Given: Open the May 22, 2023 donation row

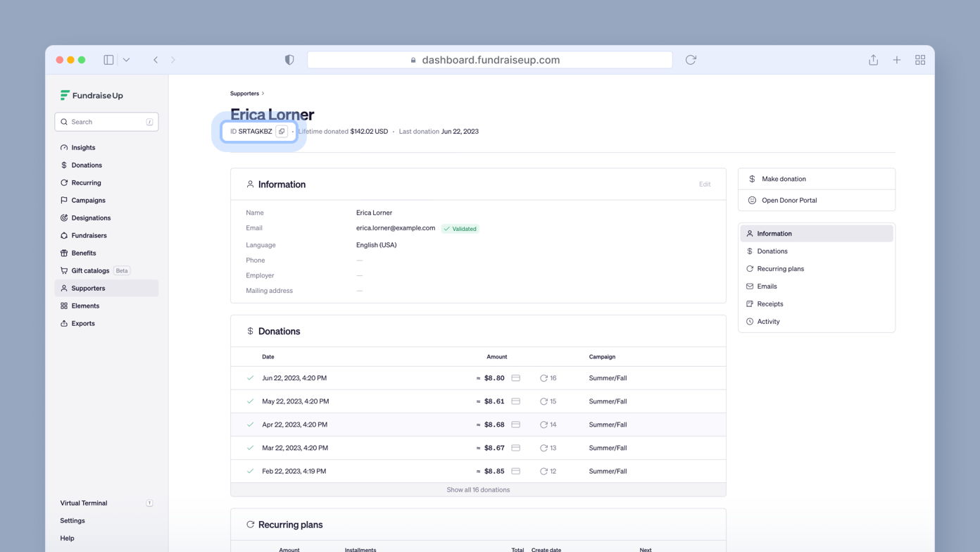Looking at the screenshot, I should [478, 401].
